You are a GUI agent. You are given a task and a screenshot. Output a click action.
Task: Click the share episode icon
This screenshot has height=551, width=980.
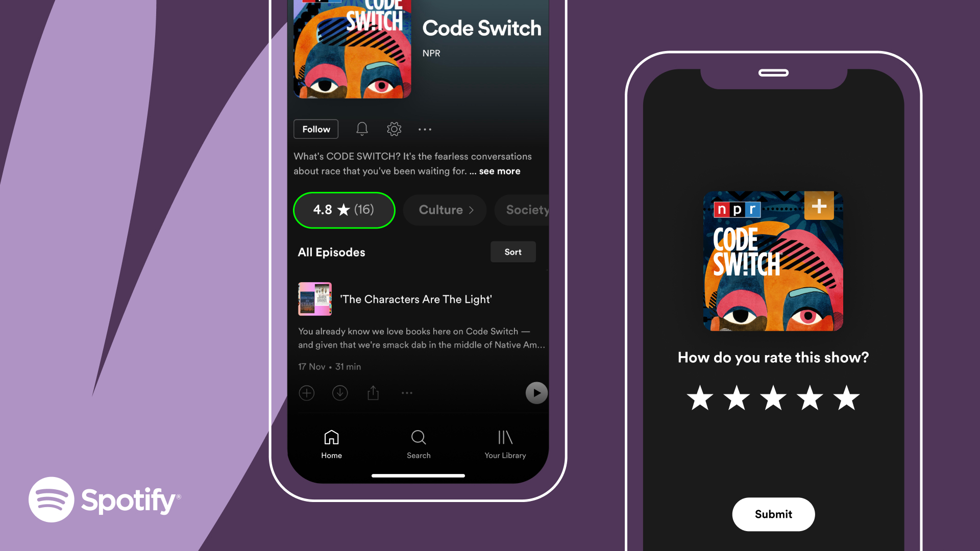374,393
